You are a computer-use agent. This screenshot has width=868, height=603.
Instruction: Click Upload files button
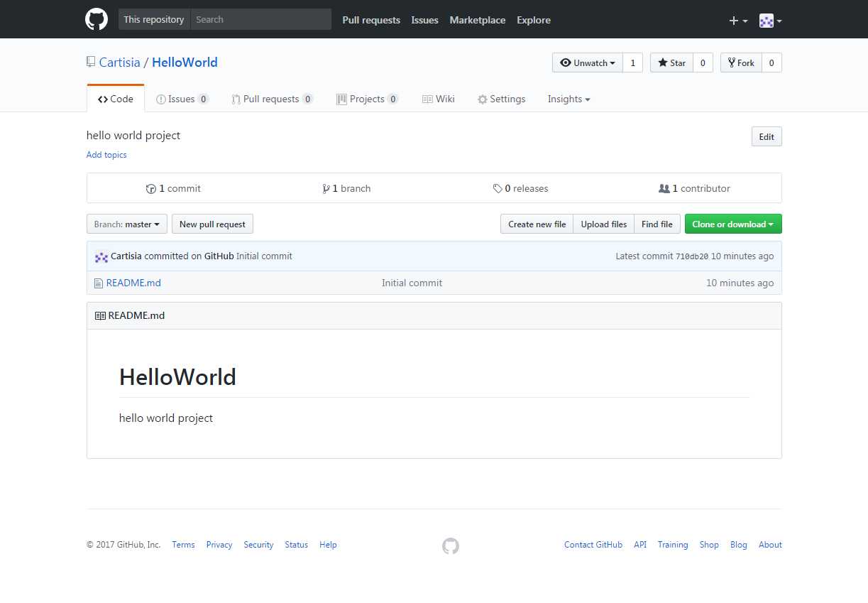tap(603, 224)
